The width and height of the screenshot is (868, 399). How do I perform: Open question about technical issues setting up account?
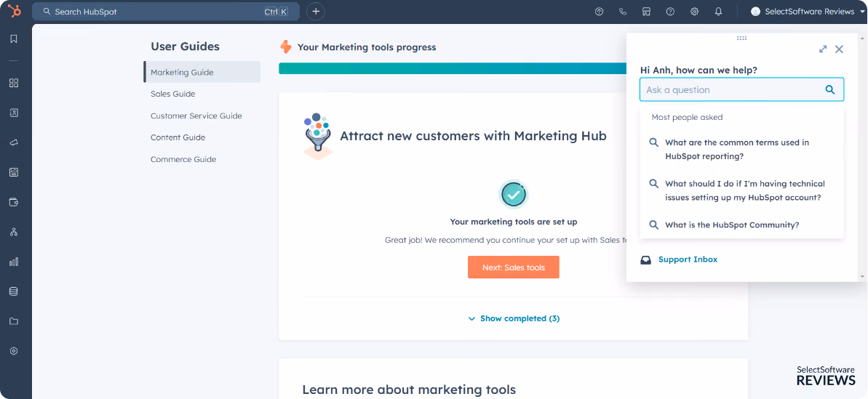(741, 190)
